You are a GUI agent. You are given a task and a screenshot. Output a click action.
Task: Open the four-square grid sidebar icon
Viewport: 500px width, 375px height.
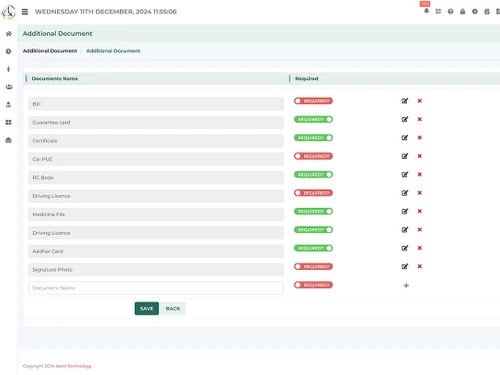(9, 122)
